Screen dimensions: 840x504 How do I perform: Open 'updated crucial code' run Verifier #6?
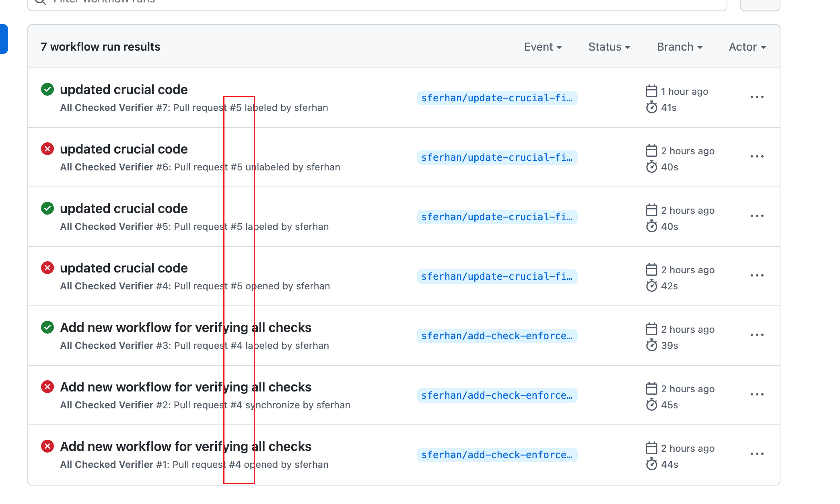[x=124, y=149]
